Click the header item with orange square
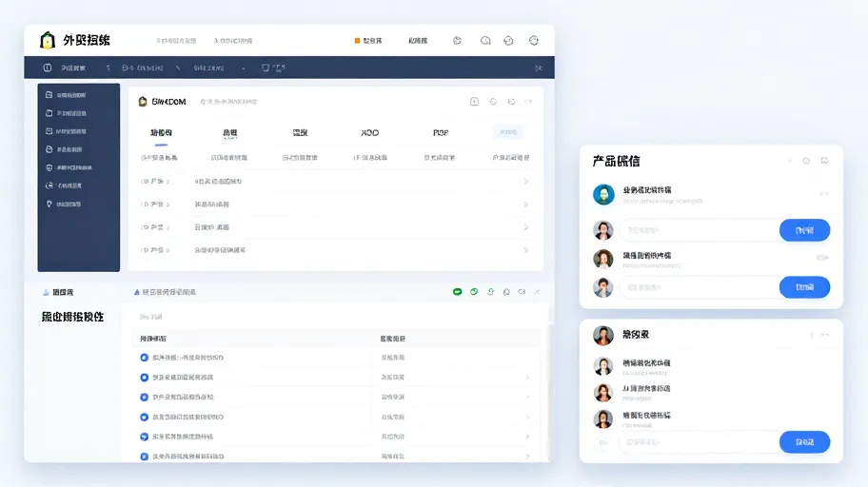868x487 pixels. point(368,40)
